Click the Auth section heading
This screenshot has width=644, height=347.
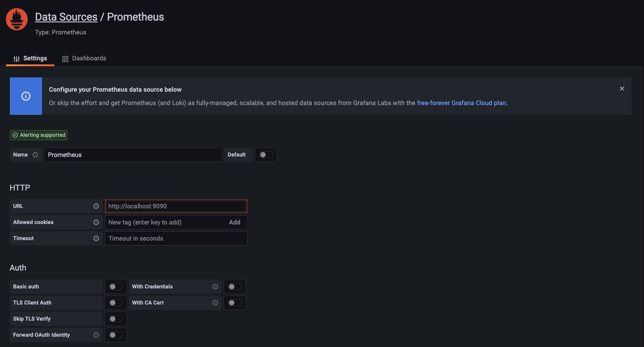coord(18,268)
